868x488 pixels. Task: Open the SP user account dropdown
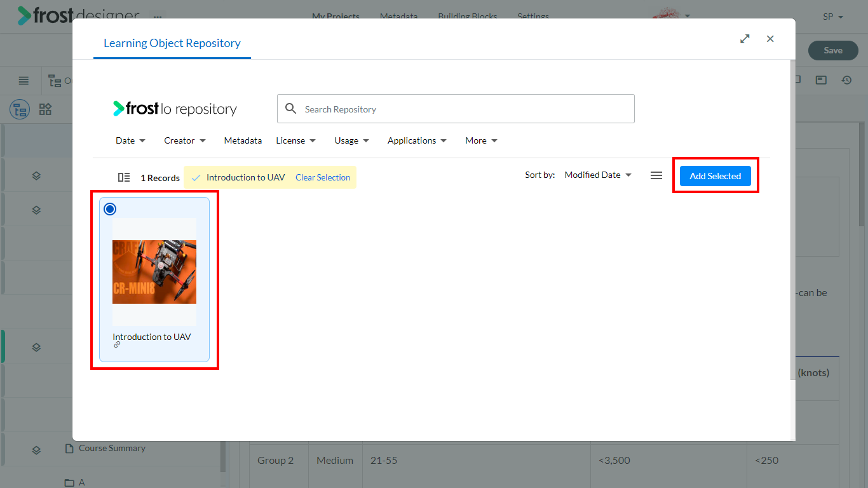[x=833, y=17]
